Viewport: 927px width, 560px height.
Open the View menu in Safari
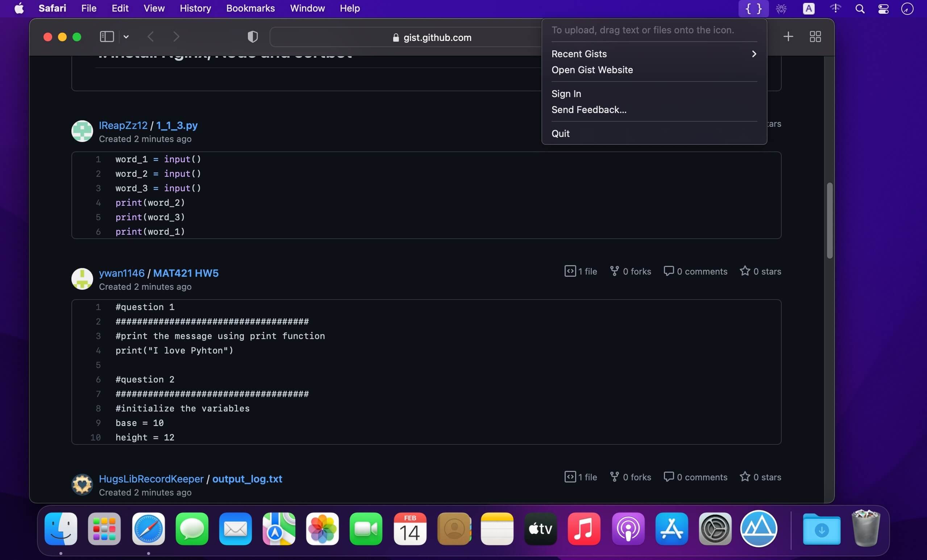[x=154, y=8]
